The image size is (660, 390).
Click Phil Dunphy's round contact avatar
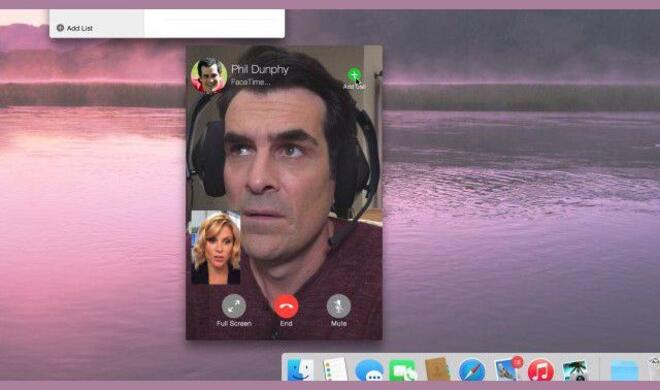click(209, 75)
